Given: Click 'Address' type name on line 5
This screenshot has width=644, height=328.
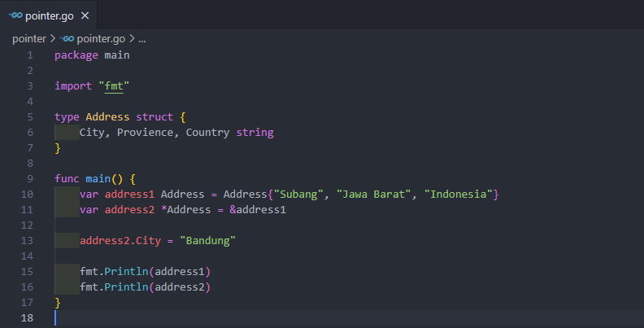Looking at the screenshot, I should (107, 116).
